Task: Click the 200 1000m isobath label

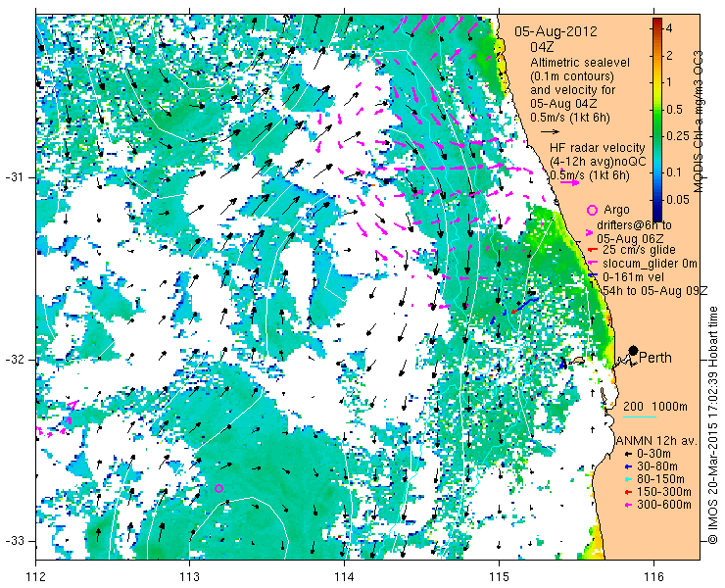Action: [x=655, y=406]
